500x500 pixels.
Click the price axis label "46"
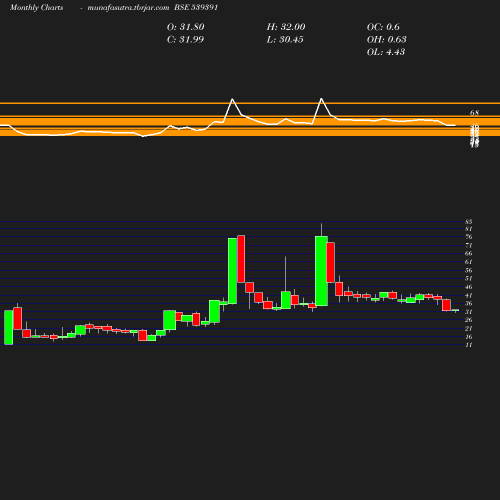pyautogui.click(x=469, y=287)
